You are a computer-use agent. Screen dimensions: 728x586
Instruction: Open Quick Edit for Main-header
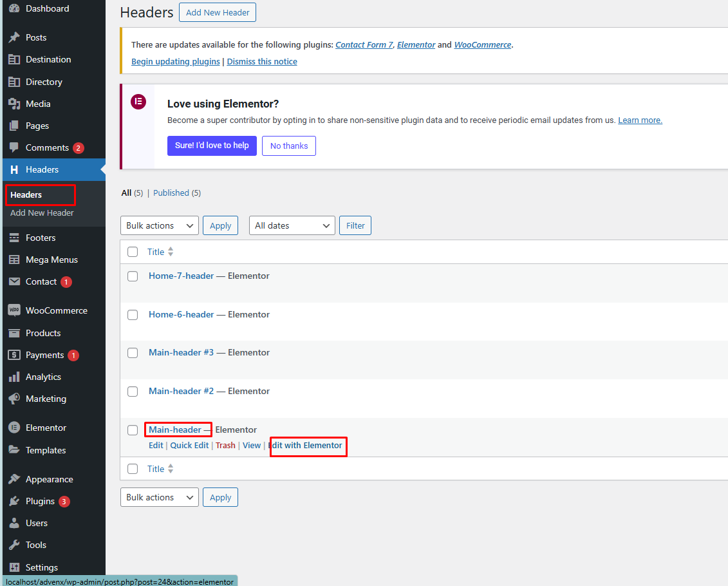[189, 446]
